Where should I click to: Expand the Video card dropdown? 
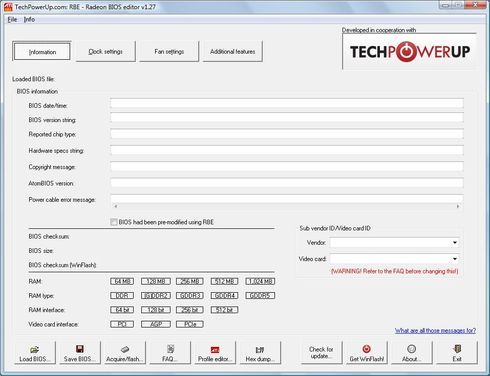coord(455,259)
